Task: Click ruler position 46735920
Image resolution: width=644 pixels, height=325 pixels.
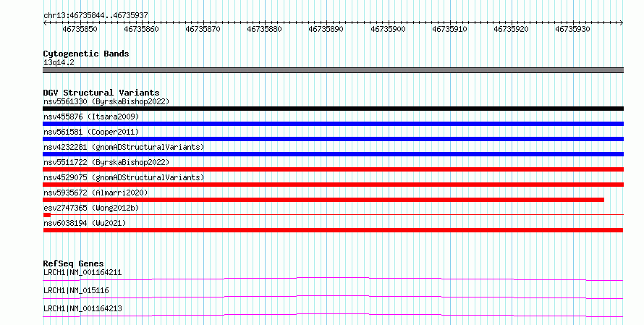Action: [512, 29]
